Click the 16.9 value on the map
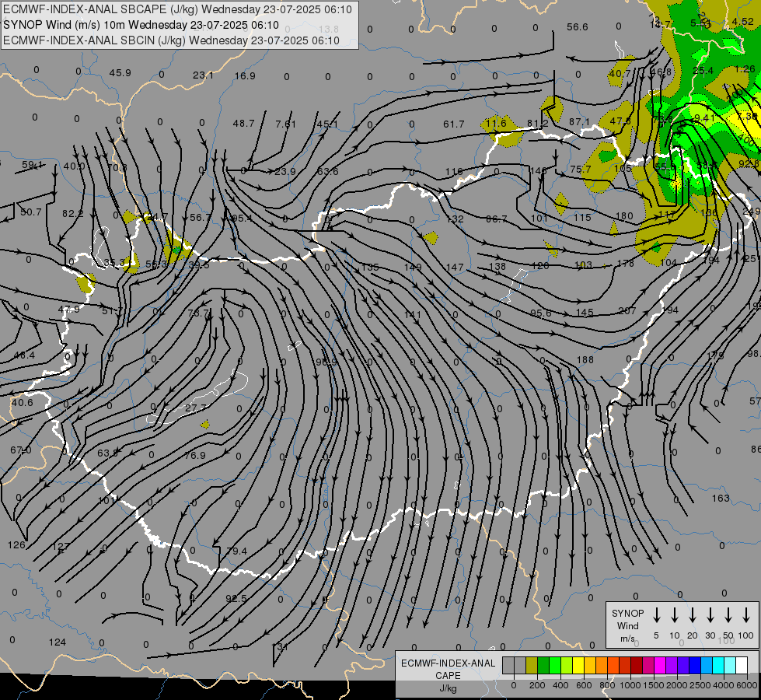The width and height of the screenshot is (761, 700). [x=245, y=75]
